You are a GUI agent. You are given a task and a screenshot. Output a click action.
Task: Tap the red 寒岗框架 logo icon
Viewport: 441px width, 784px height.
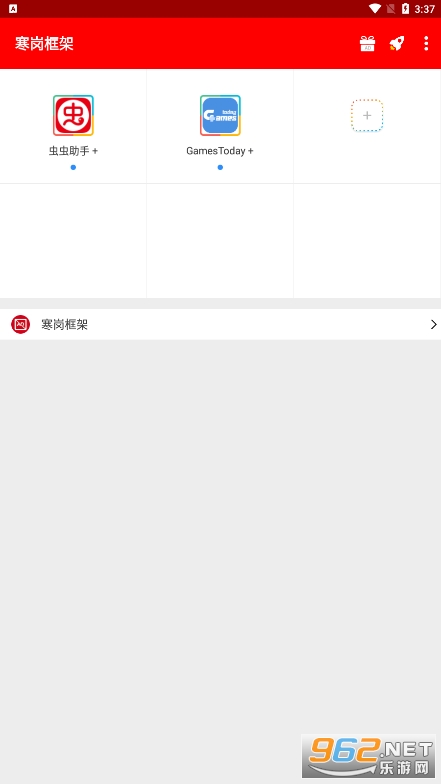tap(20, 324)
